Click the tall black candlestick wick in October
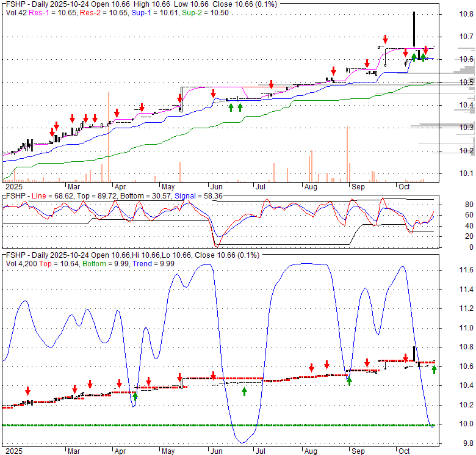 tap(414, 27)
